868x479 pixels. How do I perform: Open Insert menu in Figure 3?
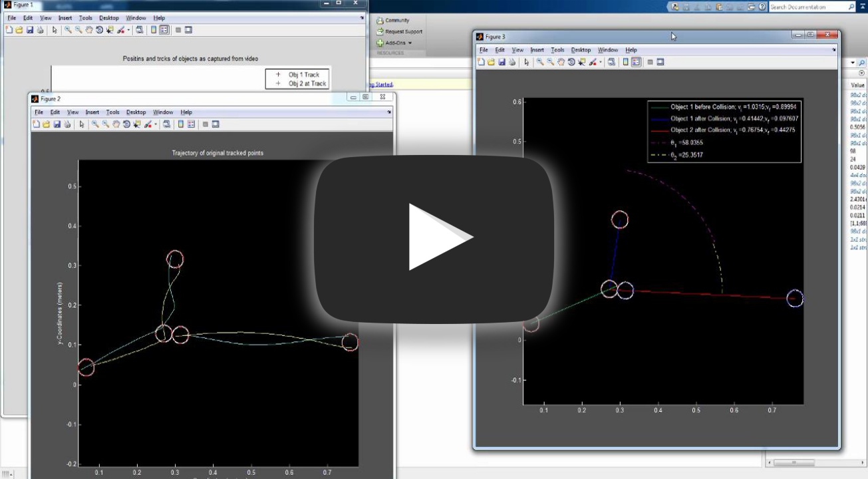pos(537,50)
